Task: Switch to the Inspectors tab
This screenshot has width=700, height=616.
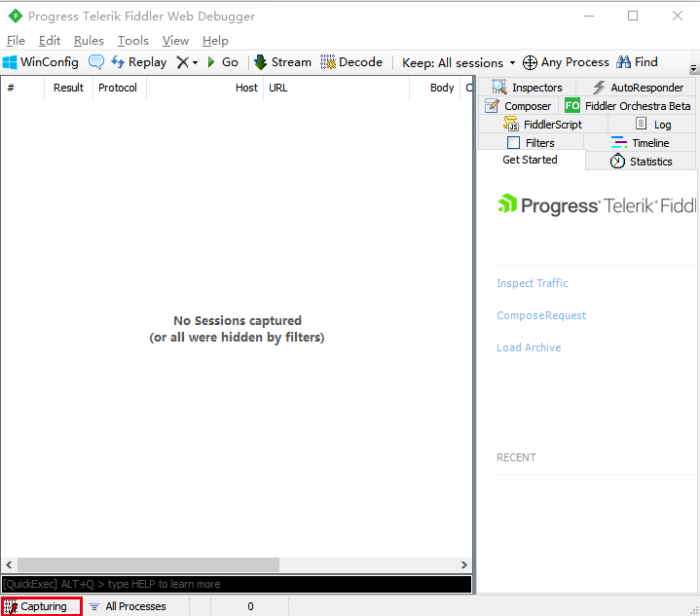Action: pos(528,87)
